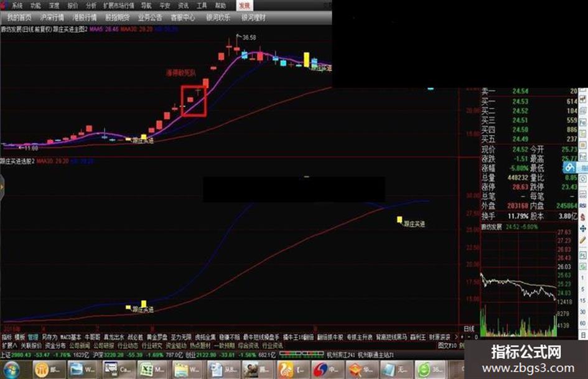
Task: Expand more indicator tabs with the right arrow
Action: [x=456, y=337]
